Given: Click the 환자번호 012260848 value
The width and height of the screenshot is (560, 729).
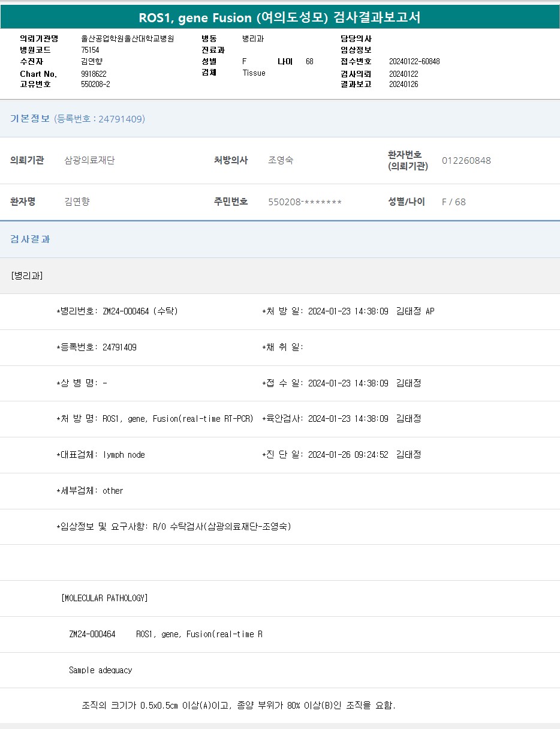Looking at the screenshot, I should 466,160.
